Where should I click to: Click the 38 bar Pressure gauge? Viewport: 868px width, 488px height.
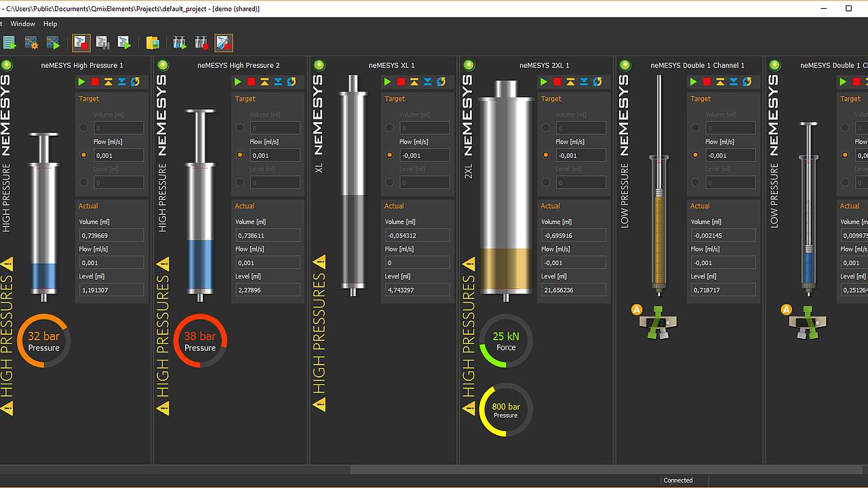tap(200, 341)
